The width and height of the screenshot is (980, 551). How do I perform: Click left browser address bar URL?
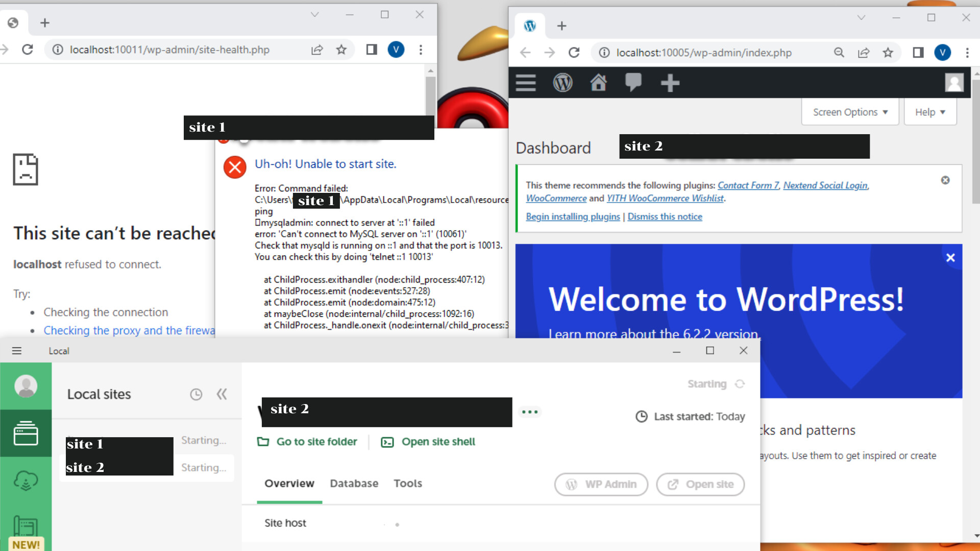point(169,49)
